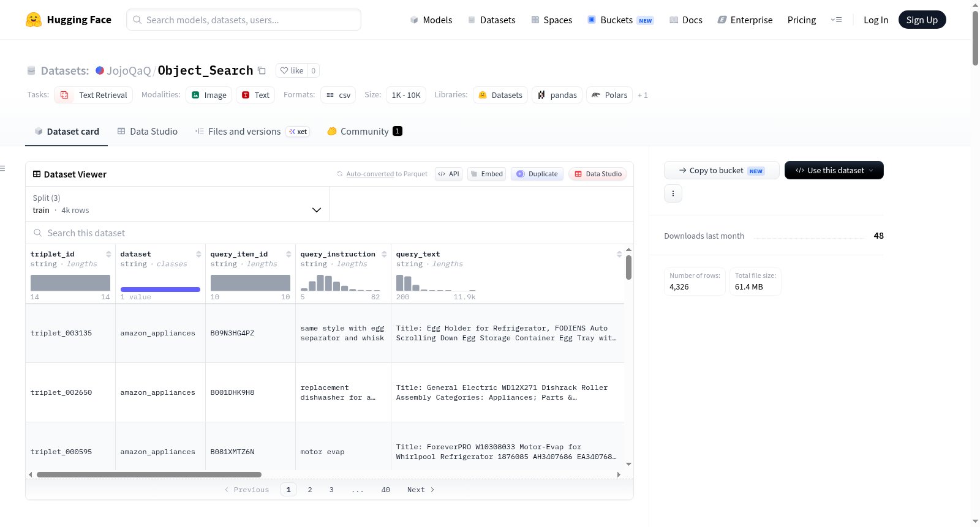
Task: Open the Data Studio button in viewer header
Action: point(598,174)
